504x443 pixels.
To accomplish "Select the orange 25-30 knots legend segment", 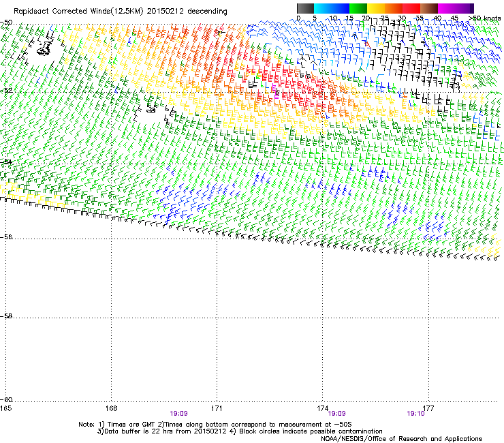I will (x=394, y=8).
